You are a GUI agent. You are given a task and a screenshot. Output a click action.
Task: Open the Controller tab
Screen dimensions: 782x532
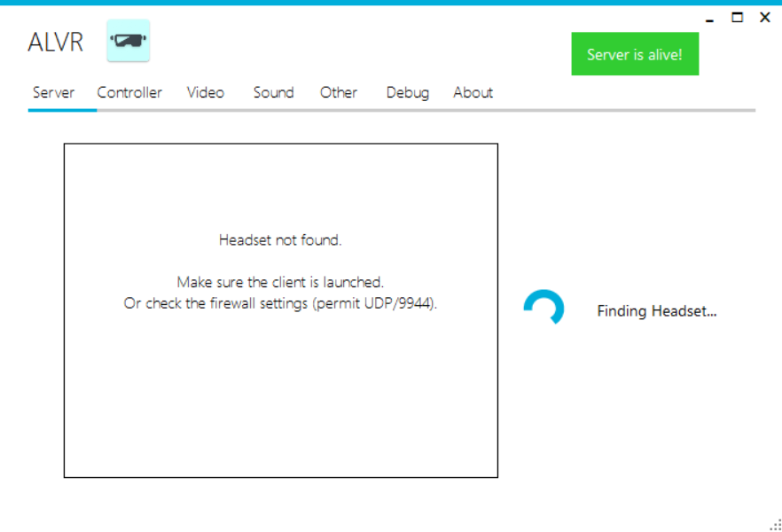pyautogui.click(x=129, y=93)
